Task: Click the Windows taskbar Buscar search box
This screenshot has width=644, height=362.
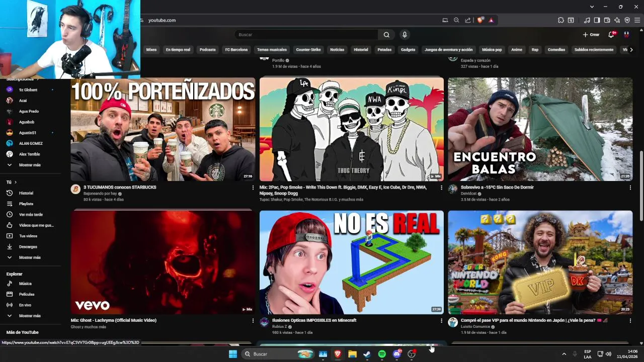Action: [277, 354]
